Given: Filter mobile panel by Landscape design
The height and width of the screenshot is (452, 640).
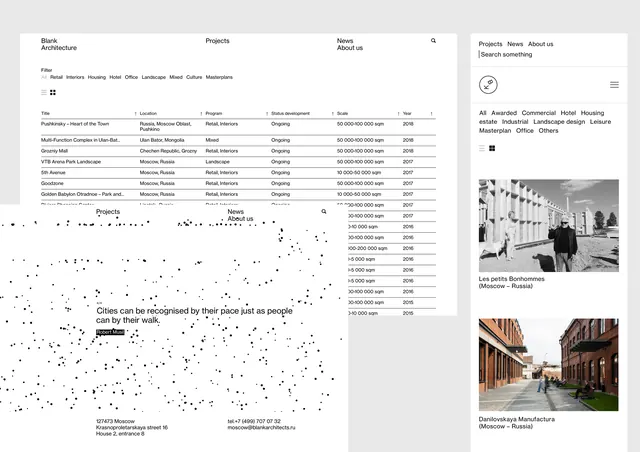Looking at the screenshot, I should (x=559, y=122).
